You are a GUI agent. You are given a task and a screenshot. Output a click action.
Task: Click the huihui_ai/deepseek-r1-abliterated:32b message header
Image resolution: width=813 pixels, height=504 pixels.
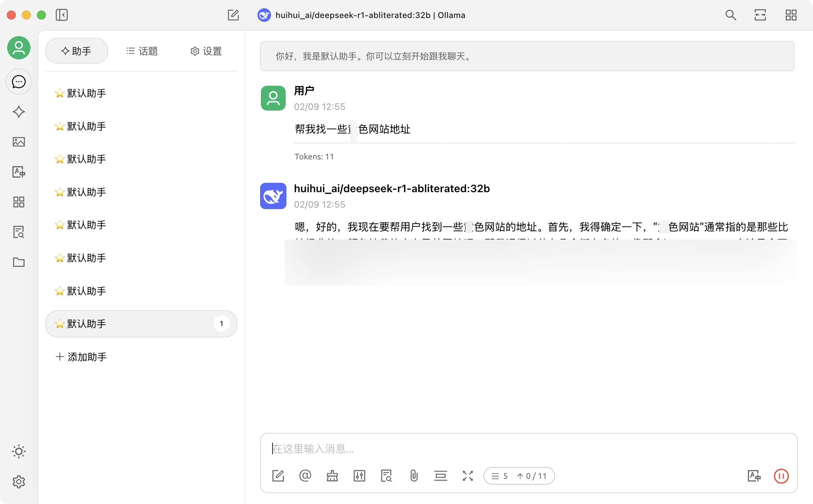[392, 188]
